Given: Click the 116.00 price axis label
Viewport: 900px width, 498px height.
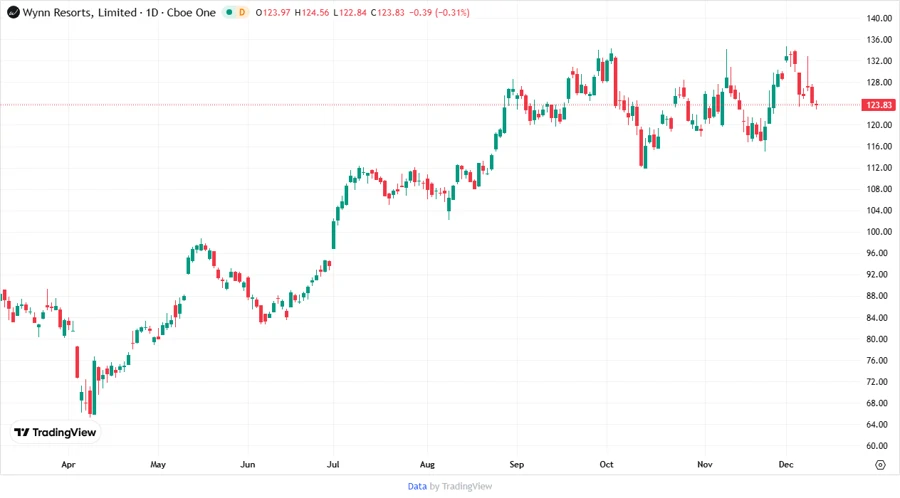Looking at the screenshot, I should point(879,146).
